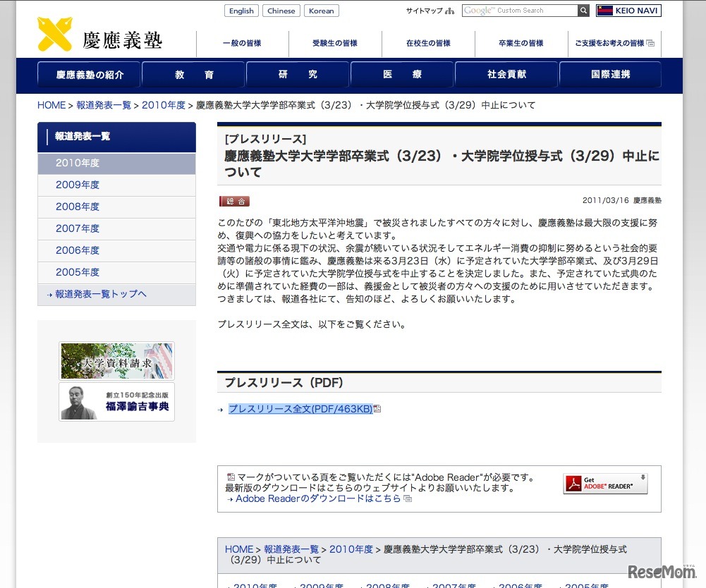
Task: Click Adobe Readerのダウンロードはこちら link
Action: pyautogui.click(x=318, y=498)
